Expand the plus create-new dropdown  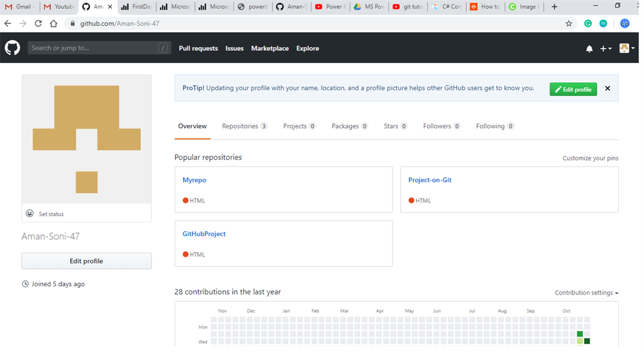(x=606, y=48)
